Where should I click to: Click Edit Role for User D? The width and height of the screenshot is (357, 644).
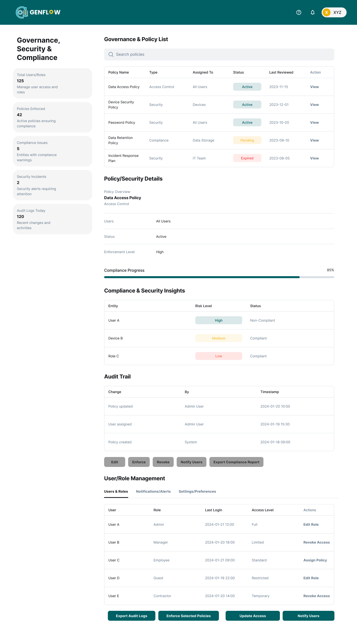311,578
